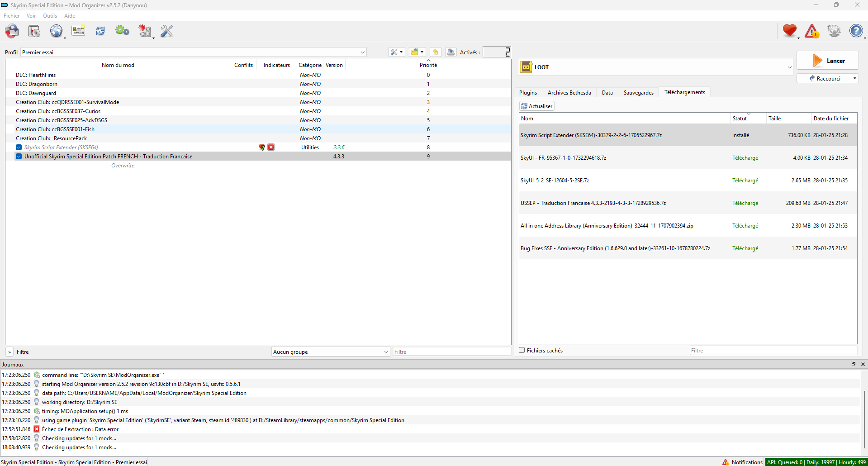
Task: Switch to the Plugins tab
Action: point(528,92)
